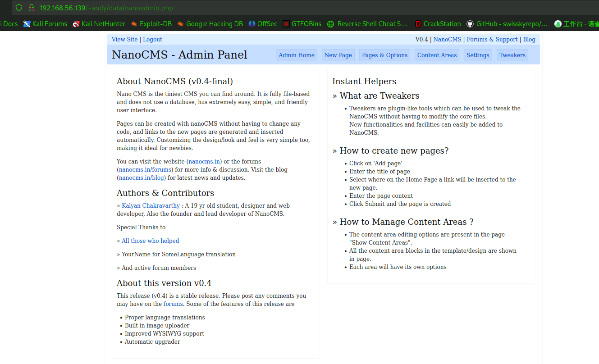
Task: Click the forums link in version section
Action: (173, 304)
